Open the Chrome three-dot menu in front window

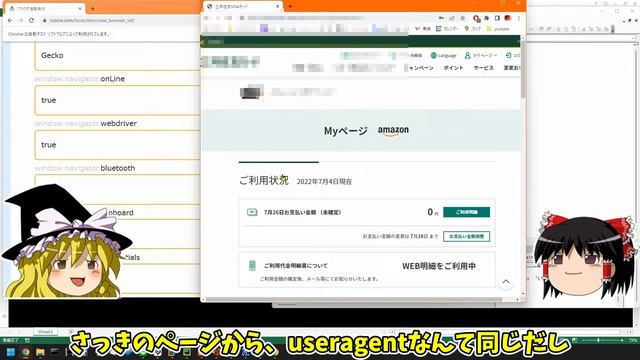coord(519,18)
